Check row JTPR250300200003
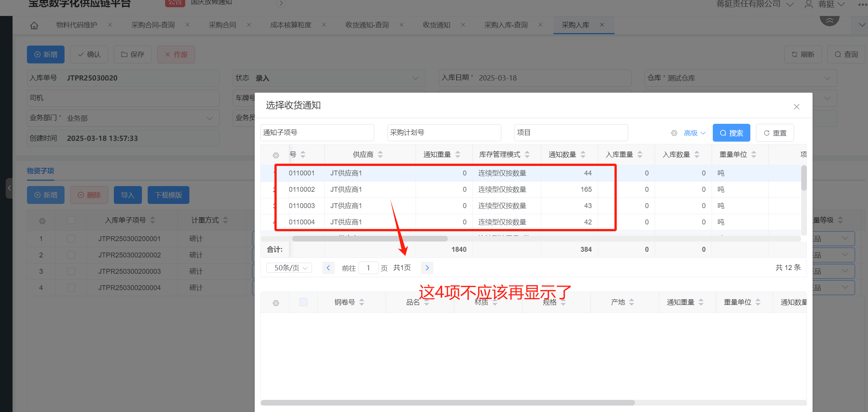868x412 pixels. coord(71,272)
